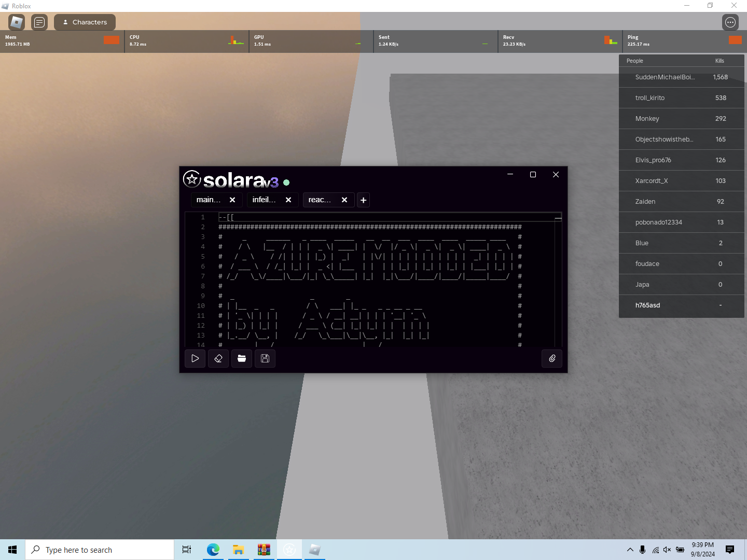
Task: Click the muted volume tray icon
Action: (x=667, y=550)
